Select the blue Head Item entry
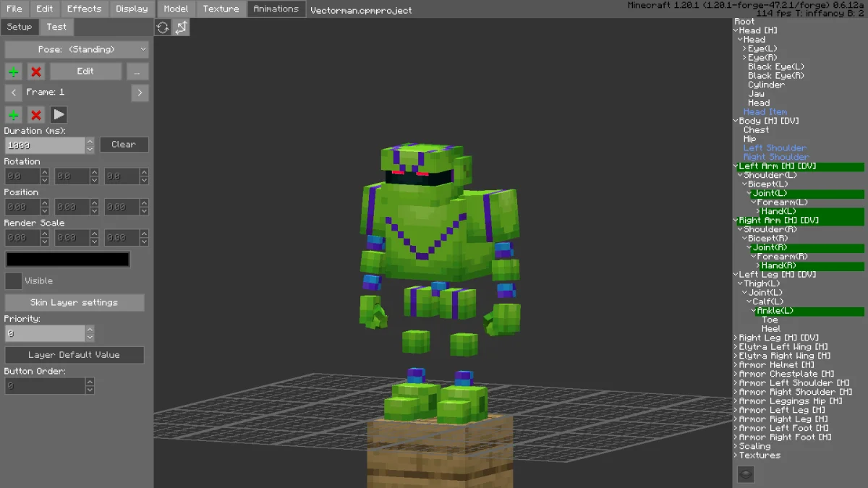This screenshot has height=488, width=868. point(765,112)
